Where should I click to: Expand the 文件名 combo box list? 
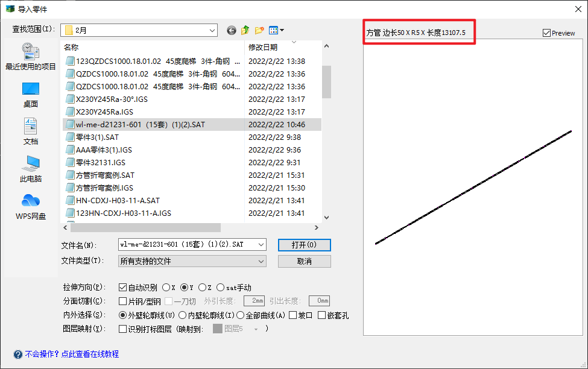tap(261, 244)
